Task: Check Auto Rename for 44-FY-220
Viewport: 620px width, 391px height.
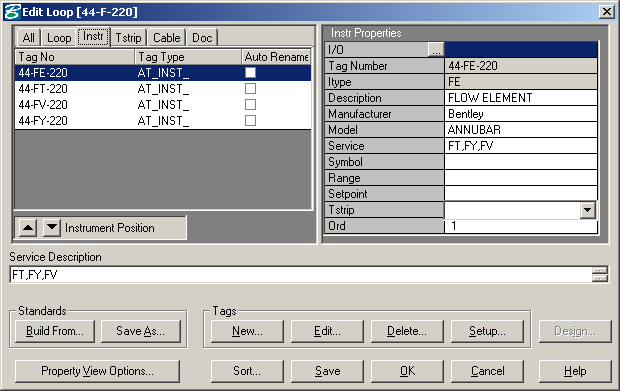Action: [250, 121]
